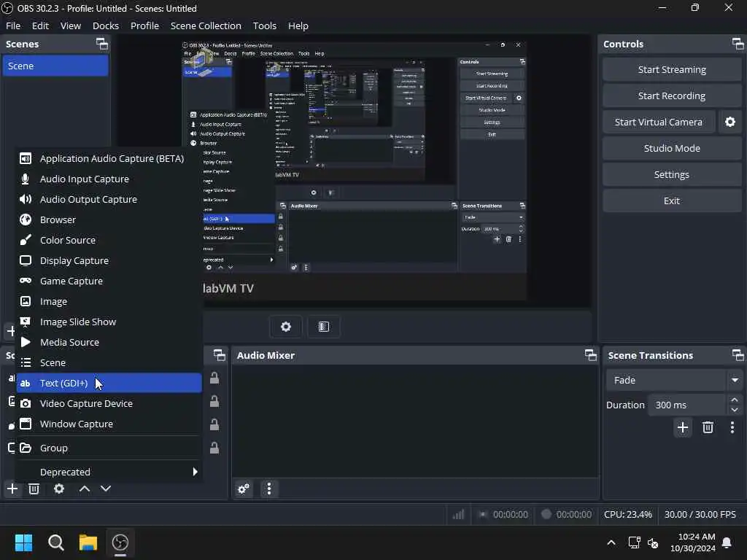Choose Media Source from menu
The width and height of the screenshot is (747, 560).
tap(109, 343)
